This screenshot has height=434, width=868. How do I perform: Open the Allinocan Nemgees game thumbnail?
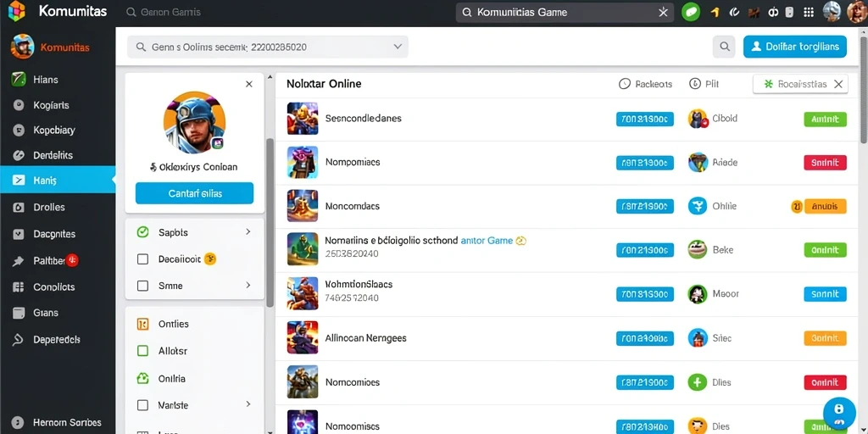pos(303,337)
